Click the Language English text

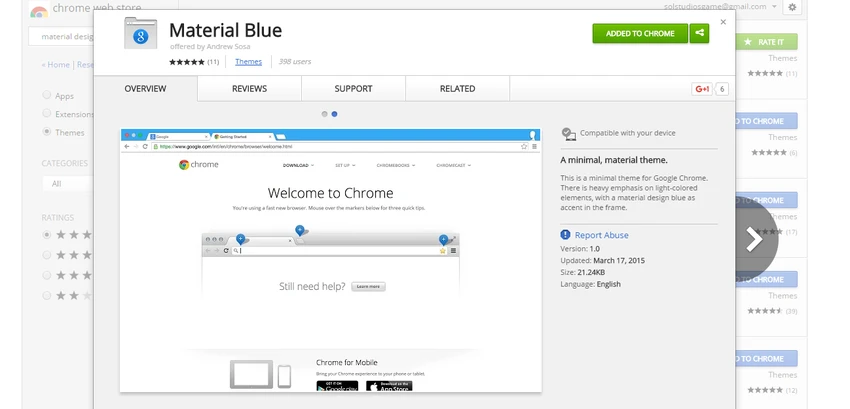[x=591, y=284]
